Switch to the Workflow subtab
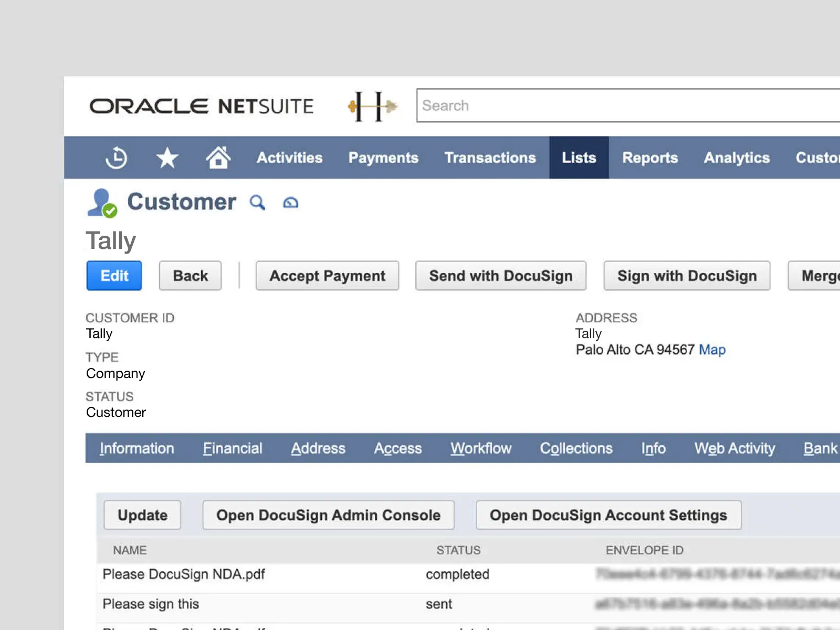 (x=481, y=448)
